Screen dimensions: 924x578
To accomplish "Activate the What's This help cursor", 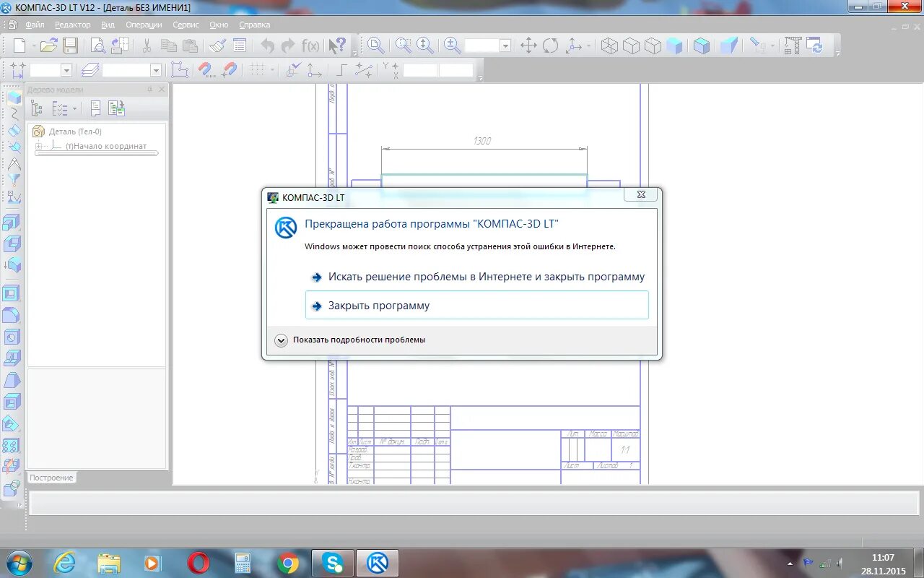I will click(x=337, y=46).
